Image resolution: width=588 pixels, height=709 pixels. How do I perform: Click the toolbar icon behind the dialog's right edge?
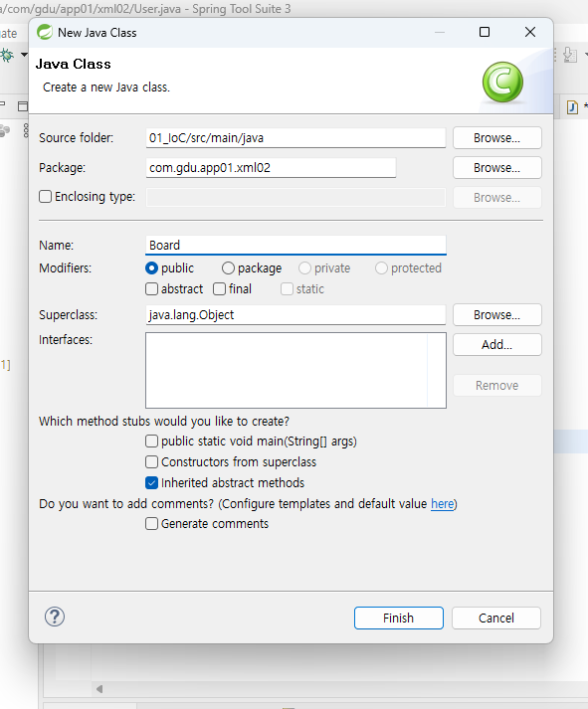tap(570, 55)
